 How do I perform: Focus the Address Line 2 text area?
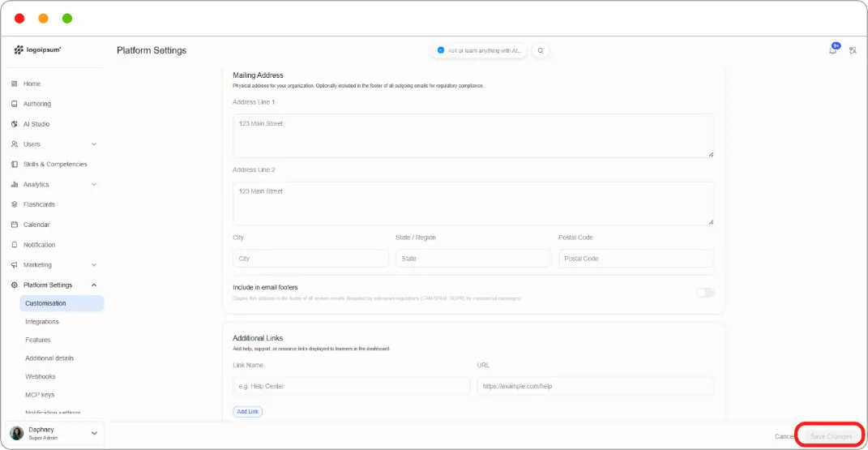(x=473, y=204)
